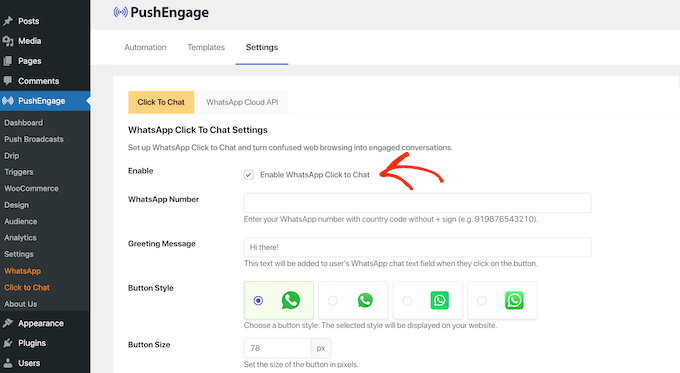Switch to WhatsApp Cloud API tab
This screenshot has height=373, width=680.
(x=242, y=102)
